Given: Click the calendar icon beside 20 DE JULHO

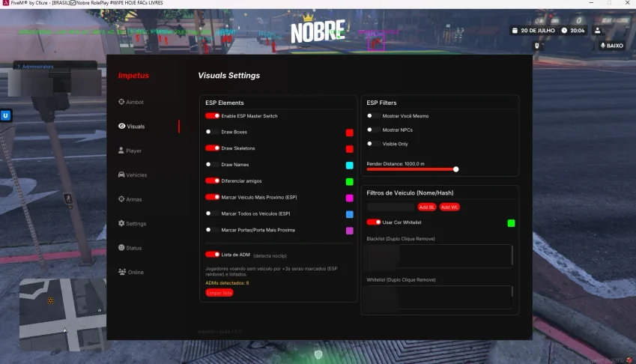Looking at the screenshot, I should (515, 31).
